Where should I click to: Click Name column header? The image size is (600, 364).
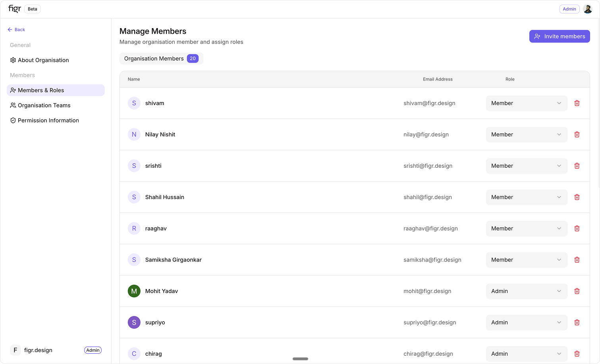click(134, 79)
